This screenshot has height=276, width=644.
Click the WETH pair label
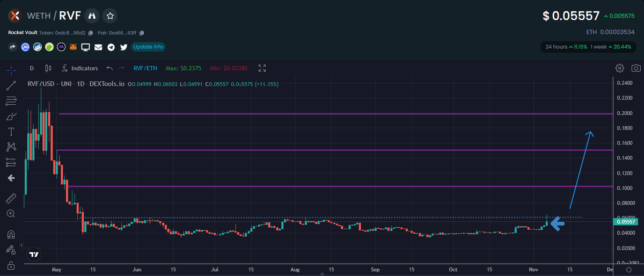38,16
